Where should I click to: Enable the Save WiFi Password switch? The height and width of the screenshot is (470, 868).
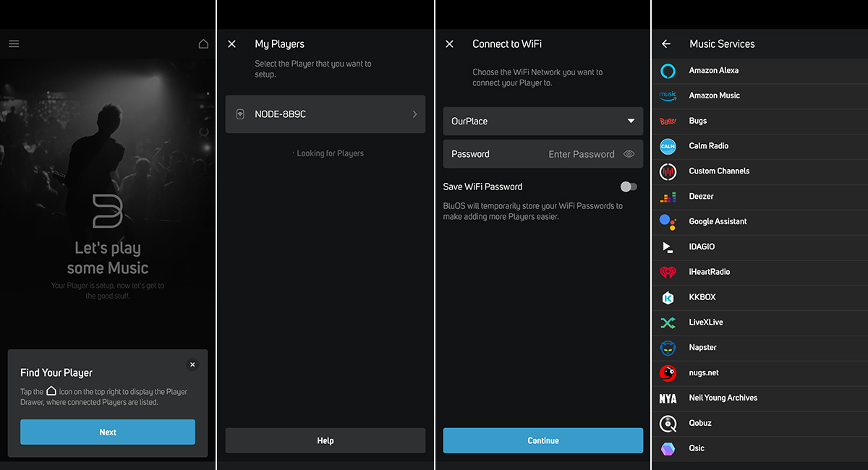(629, 187)
